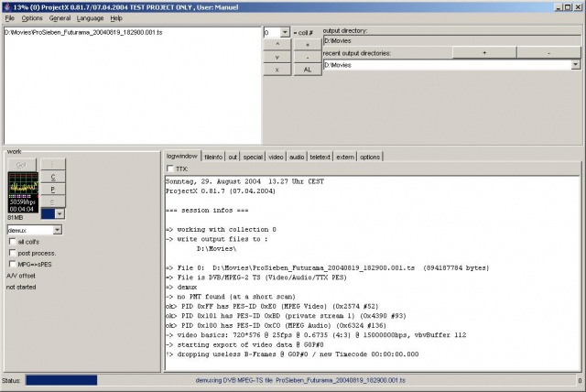Screen dimensions: 586x392
Task: Click the 'AL' button
Action: 307,69
